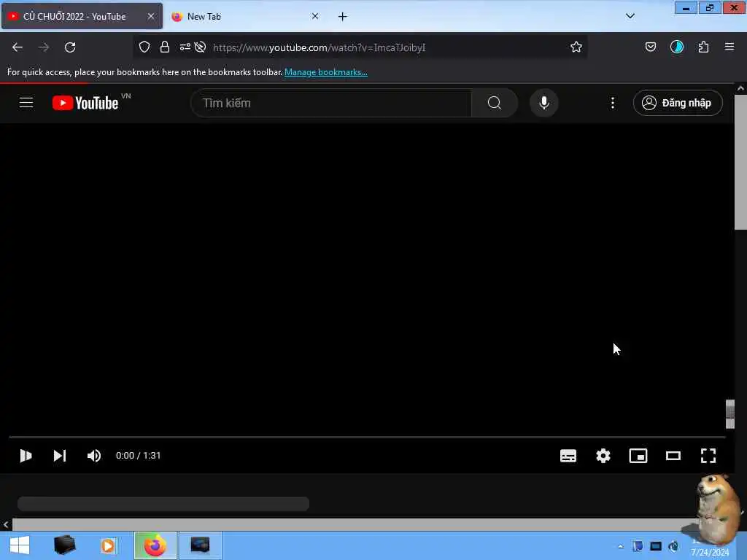747x560 pixels.
Task: List all tabs dropdown arrow
Action: pos(630,16)
